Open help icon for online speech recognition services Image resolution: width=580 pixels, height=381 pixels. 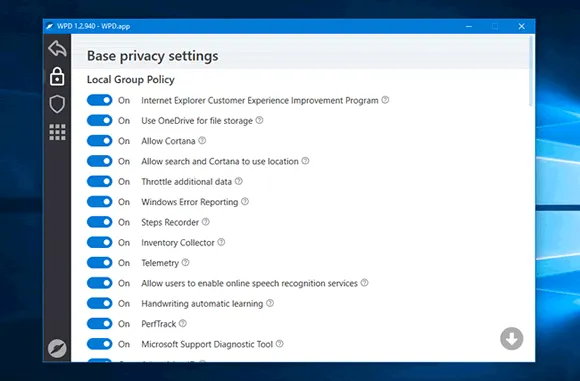pos(364,283)
